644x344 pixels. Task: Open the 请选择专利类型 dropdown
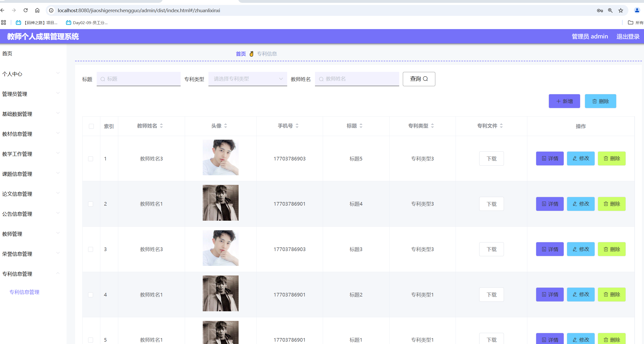pyautogui.click(x=247, y=79)
